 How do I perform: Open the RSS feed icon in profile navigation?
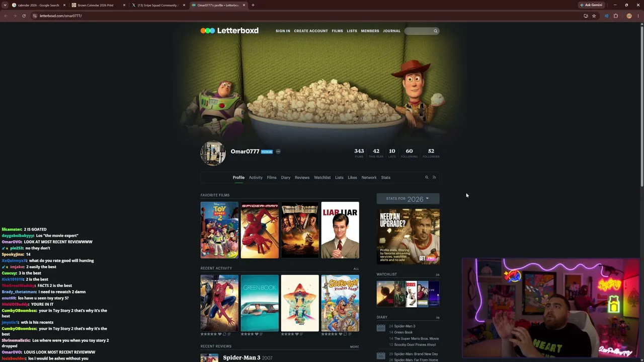434,177
